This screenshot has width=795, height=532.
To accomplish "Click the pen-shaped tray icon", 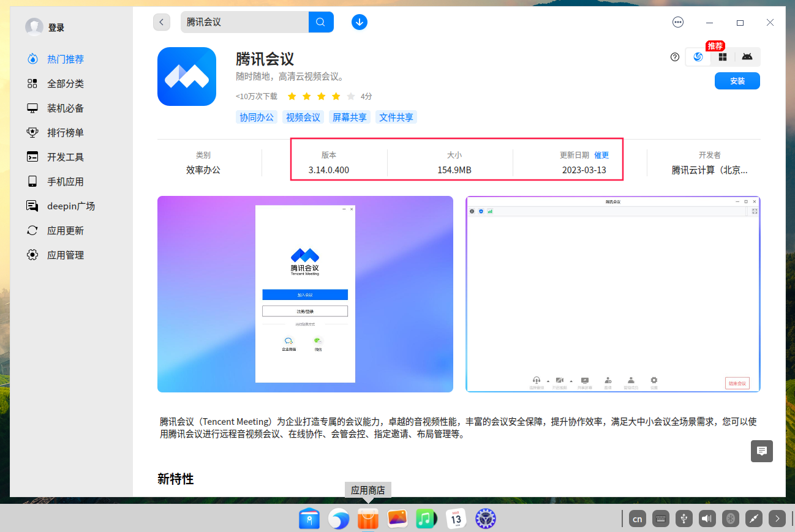I will [754, 519].
